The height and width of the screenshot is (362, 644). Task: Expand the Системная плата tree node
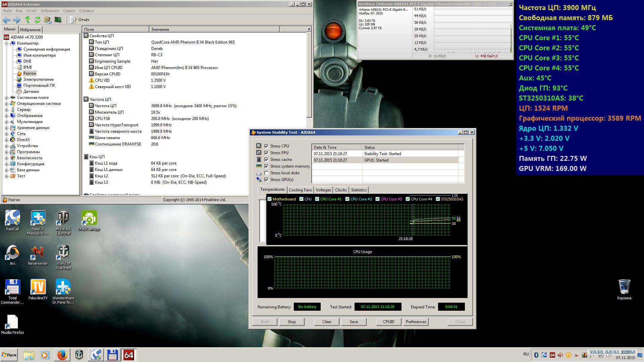6,98
